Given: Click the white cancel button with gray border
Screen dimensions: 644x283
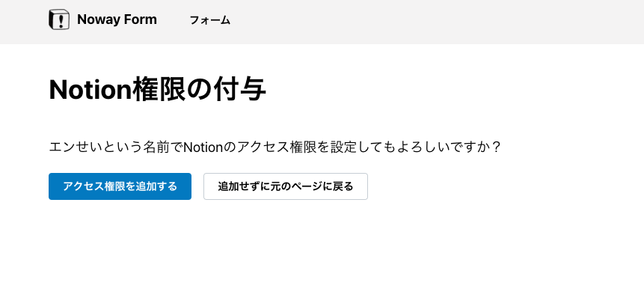Looking at the screenshot, I should 286,186.
